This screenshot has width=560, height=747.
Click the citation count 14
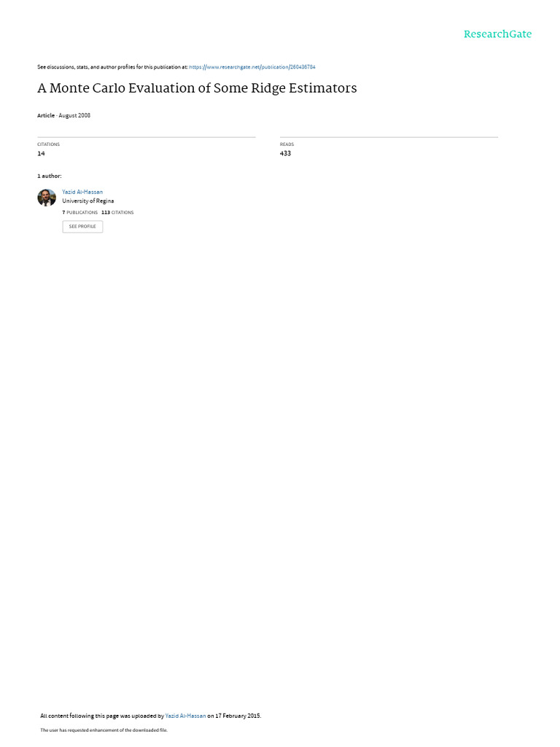[x=41, y=153]
